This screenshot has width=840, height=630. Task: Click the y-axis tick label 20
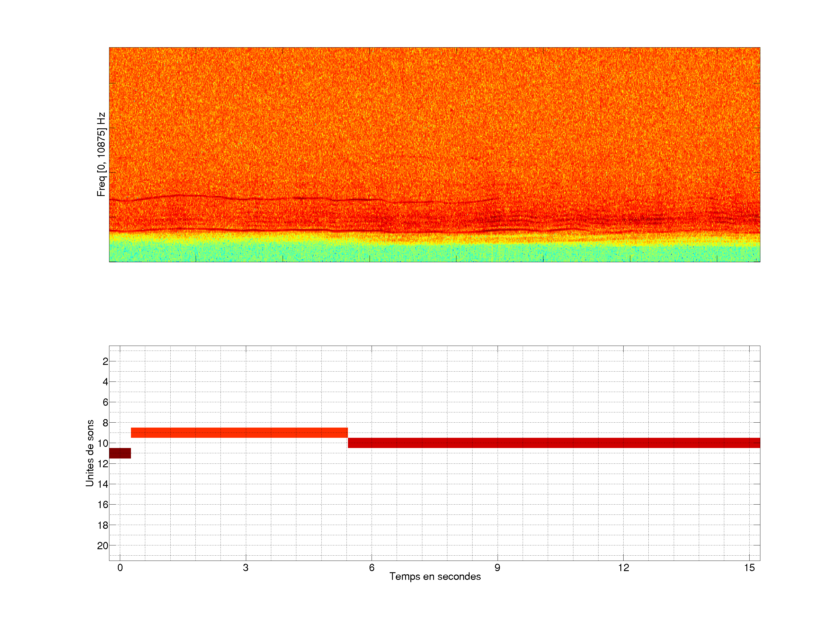pos(103,546)
